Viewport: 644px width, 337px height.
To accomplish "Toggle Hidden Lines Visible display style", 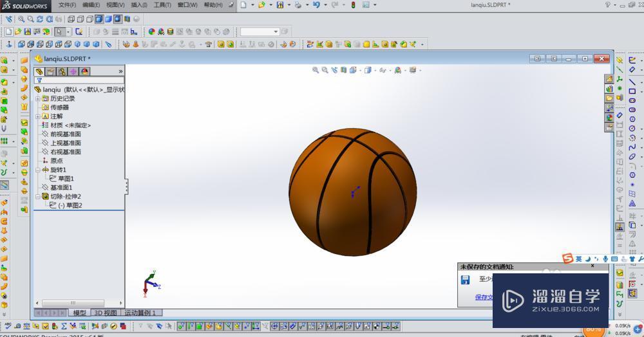I will 80,19.
